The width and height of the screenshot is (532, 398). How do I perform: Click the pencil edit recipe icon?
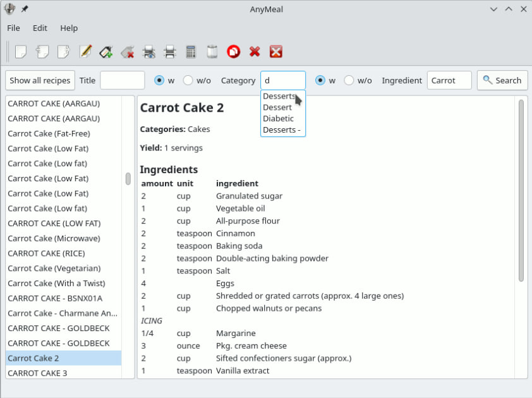click(x=85, y=52)
